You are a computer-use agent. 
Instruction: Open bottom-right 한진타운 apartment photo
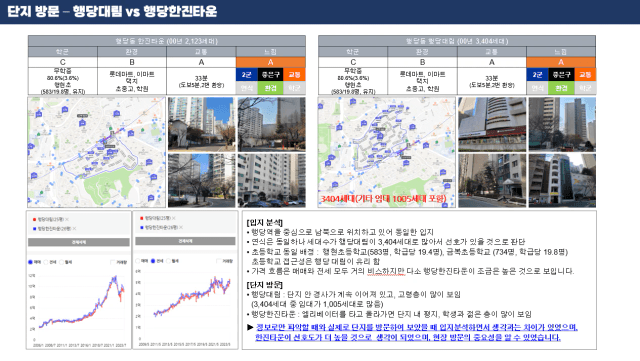click(x=271, y=180)
